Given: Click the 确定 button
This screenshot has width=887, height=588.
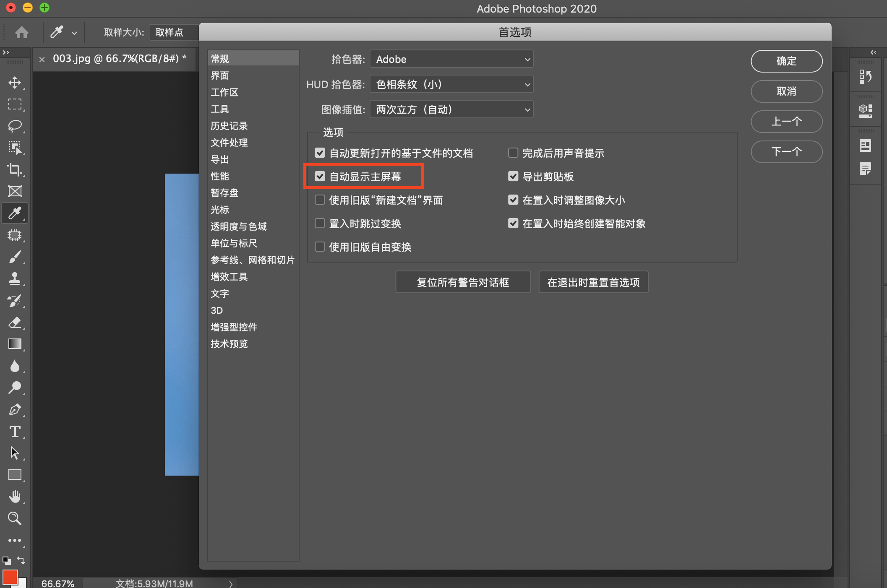Looking at the screenshot, I should coord(786,61).
